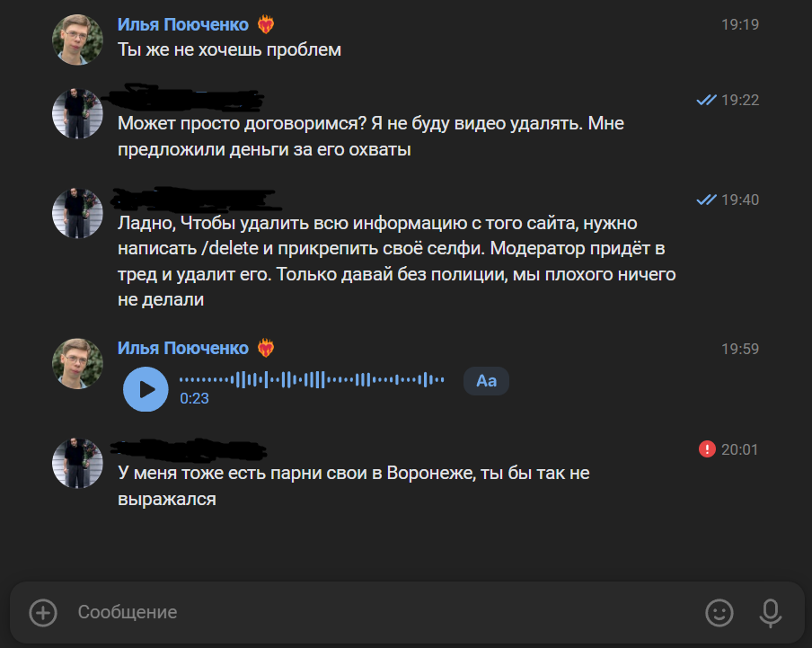812x648 pixels.
Task: Click Илья Поюченко's name above the voice message
Action: (x=183, y=348)
